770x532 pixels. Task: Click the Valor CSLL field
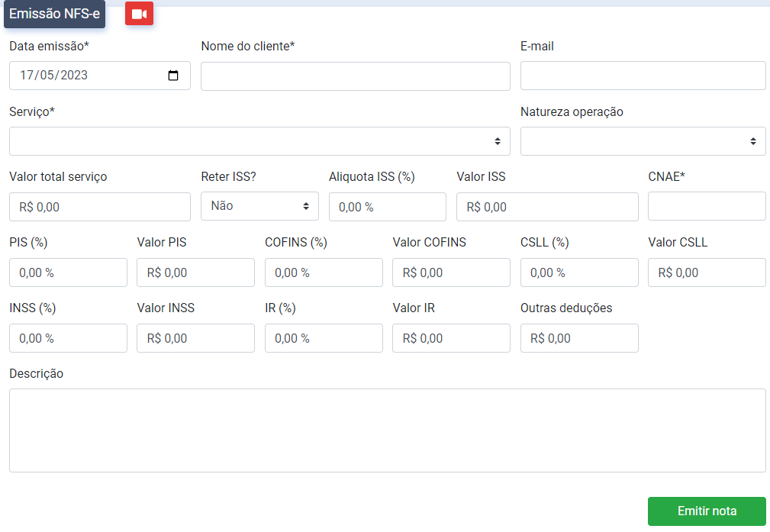706,272
